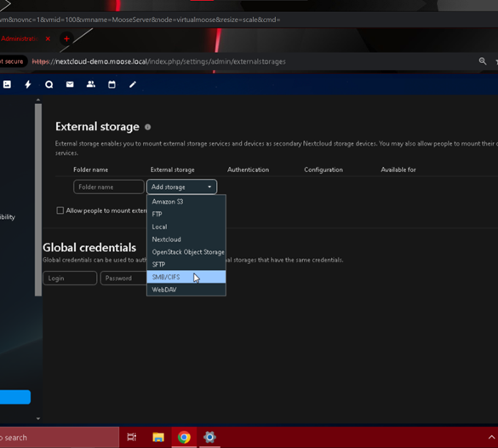
Task: Open the Photos app icon
Action: (7, 84)
